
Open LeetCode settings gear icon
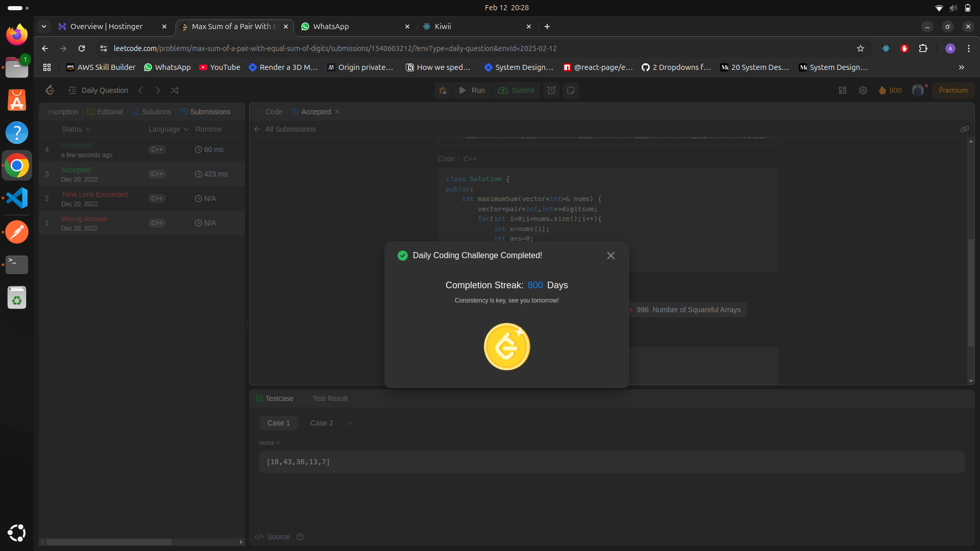tap(863, 90)
